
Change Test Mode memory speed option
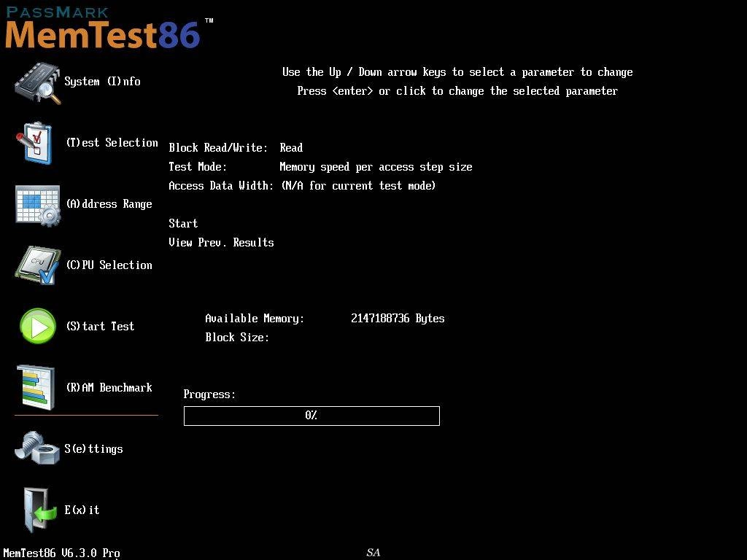376,167
